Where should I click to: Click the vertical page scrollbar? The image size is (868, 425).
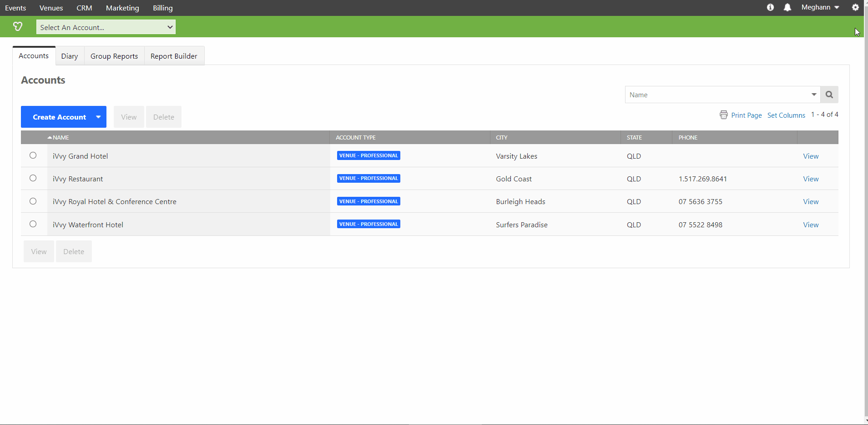tap(866, 212)
